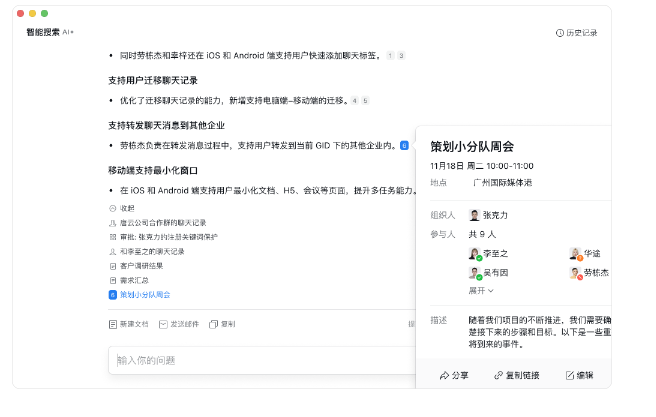Screen dimensions: 656x417
Task: Open citation marker 4 after 迁移能力
Action: pos(354,101)
